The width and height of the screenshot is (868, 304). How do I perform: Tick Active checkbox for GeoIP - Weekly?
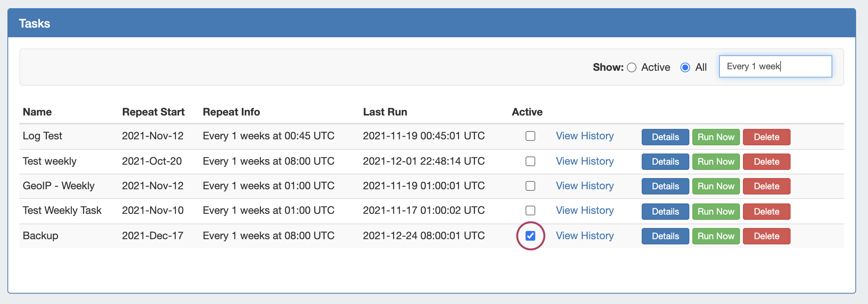[530, 186]
